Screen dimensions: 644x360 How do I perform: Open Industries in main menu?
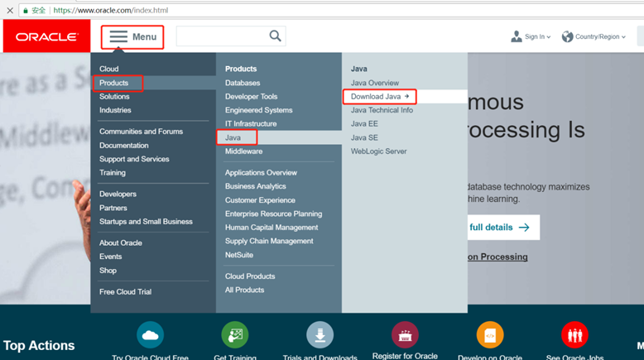click(x=115, y=110)
